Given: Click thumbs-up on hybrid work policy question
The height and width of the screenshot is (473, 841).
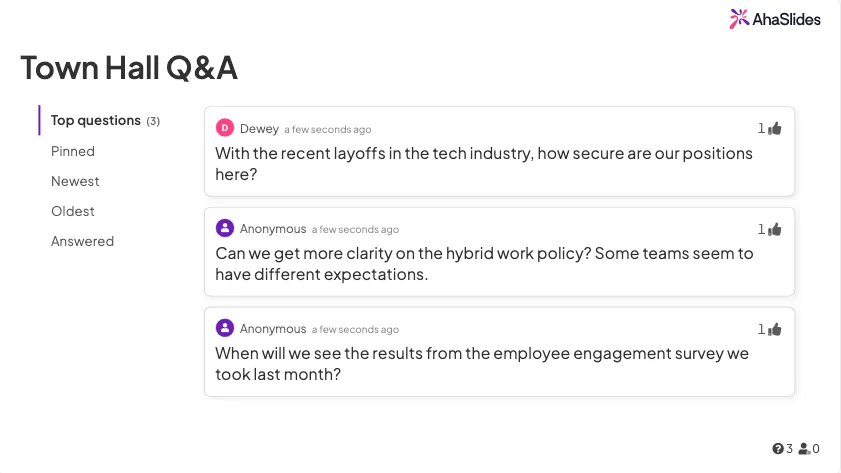Looking at the screenshot, I should click(x=775, y=229).
